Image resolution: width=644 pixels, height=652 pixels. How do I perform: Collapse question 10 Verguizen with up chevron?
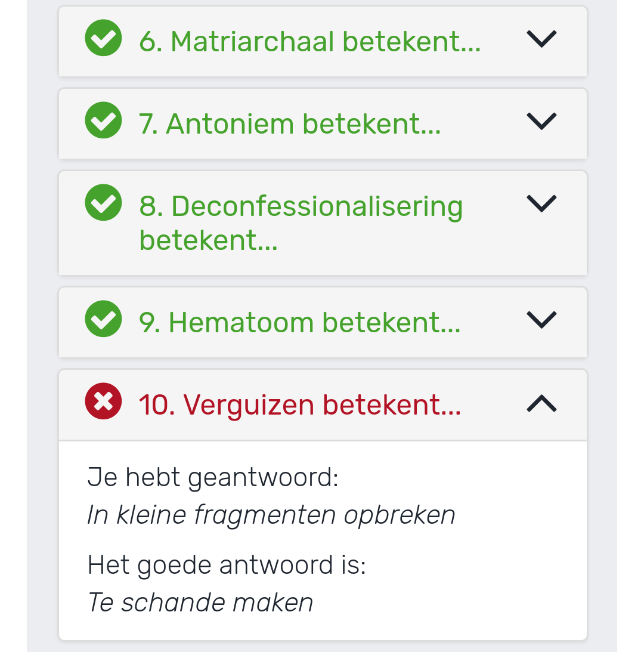541,403
